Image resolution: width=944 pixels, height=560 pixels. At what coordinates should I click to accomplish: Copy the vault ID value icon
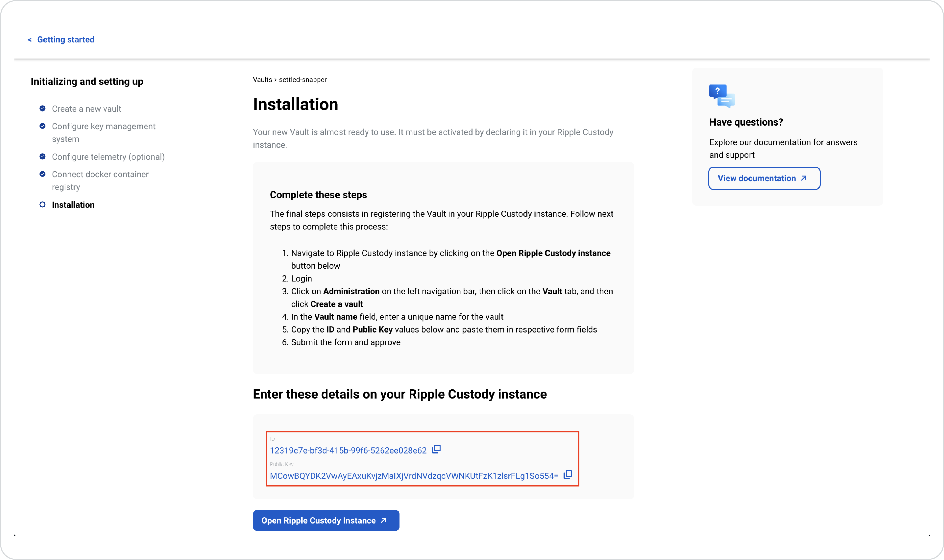click(x=436, y=449)
